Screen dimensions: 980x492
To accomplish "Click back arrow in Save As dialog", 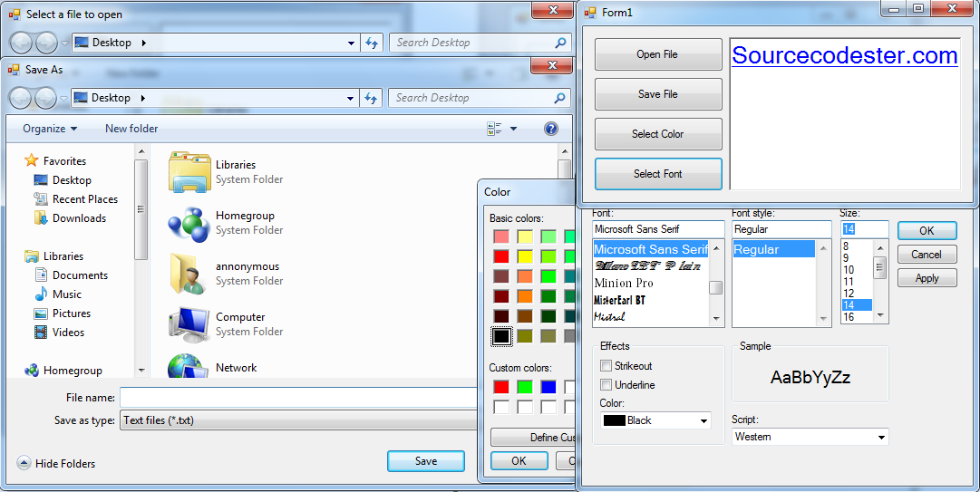I will [x=21, y=98].
